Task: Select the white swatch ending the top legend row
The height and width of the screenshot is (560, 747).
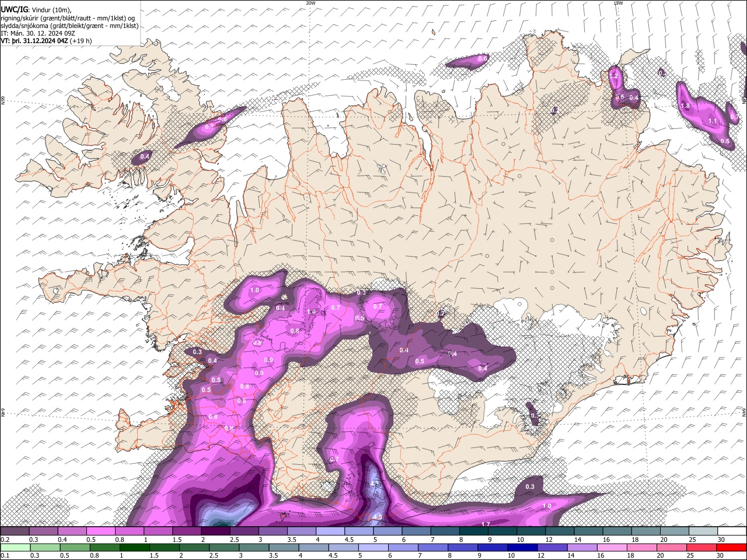Action: 732,531
